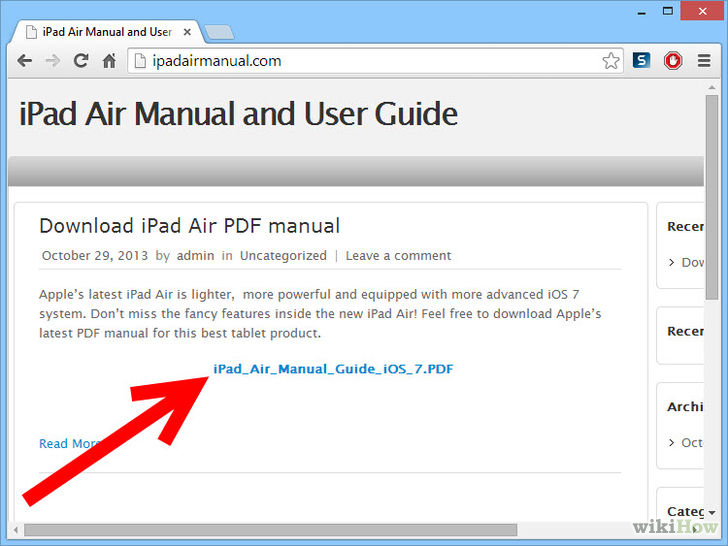Click the ipadairmanual.com address bar

tap(367, 61)
